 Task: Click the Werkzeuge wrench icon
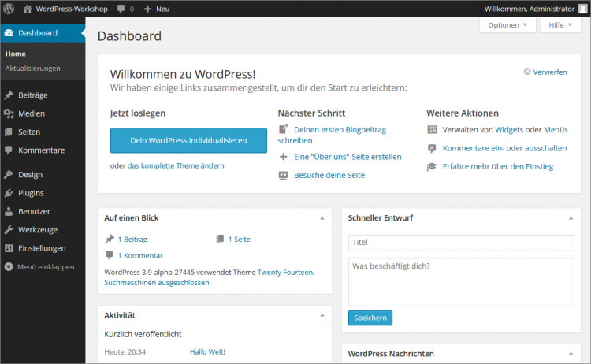pyautogui.click(x=9, y=229)
